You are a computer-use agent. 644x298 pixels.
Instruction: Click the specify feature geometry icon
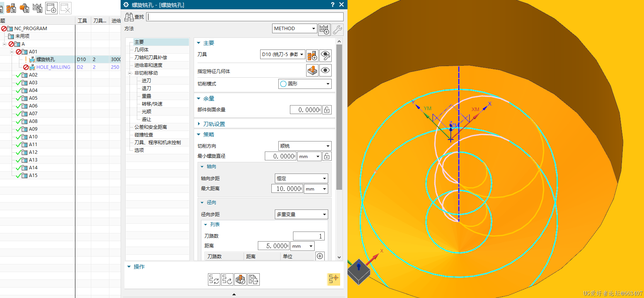coord(312,70)
